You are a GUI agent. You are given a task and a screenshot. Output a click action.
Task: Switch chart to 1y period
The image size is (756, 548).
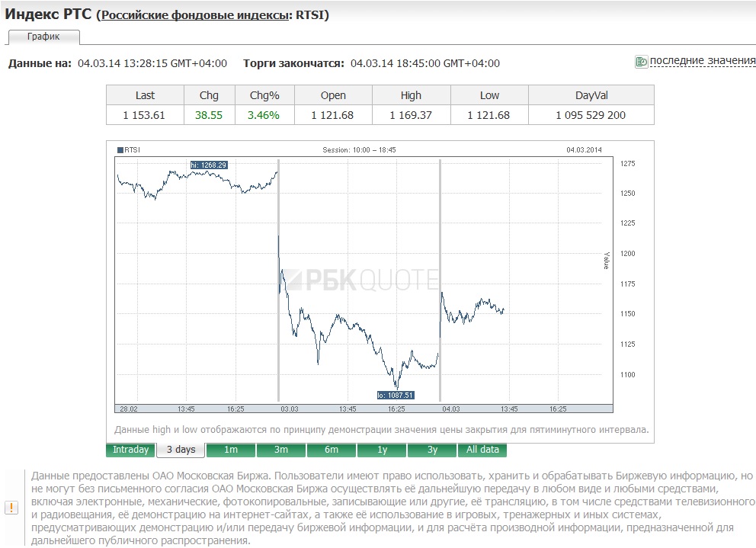382,450
